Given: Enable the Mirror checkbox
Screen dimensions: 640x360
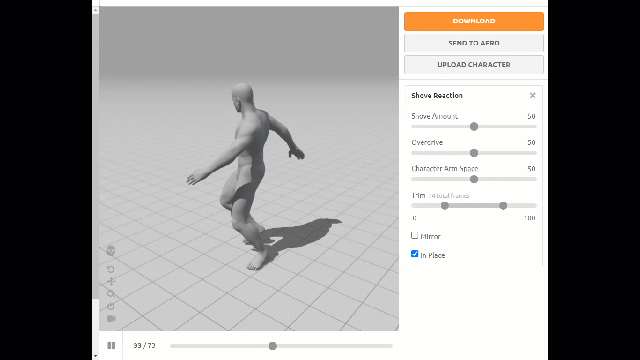Looking at the screenshot, I should [414, 235].
